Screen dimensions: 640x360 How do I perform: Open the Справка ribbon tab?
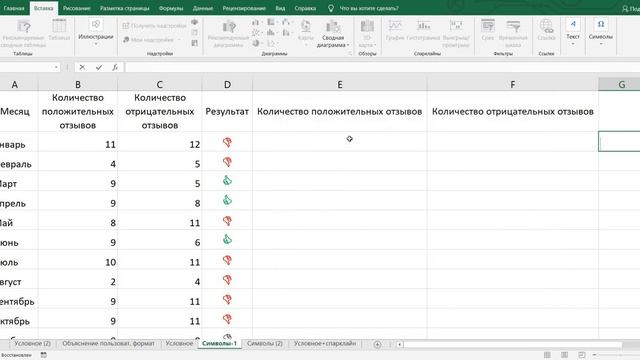305,8
